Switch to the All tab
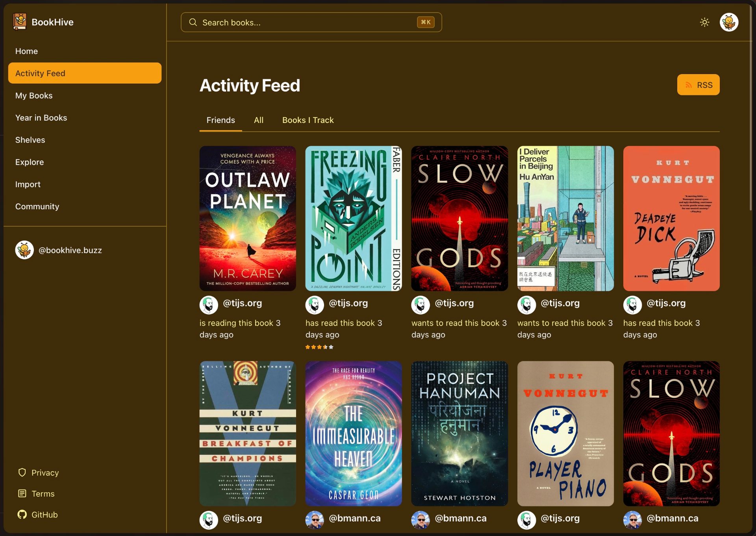 258,120
